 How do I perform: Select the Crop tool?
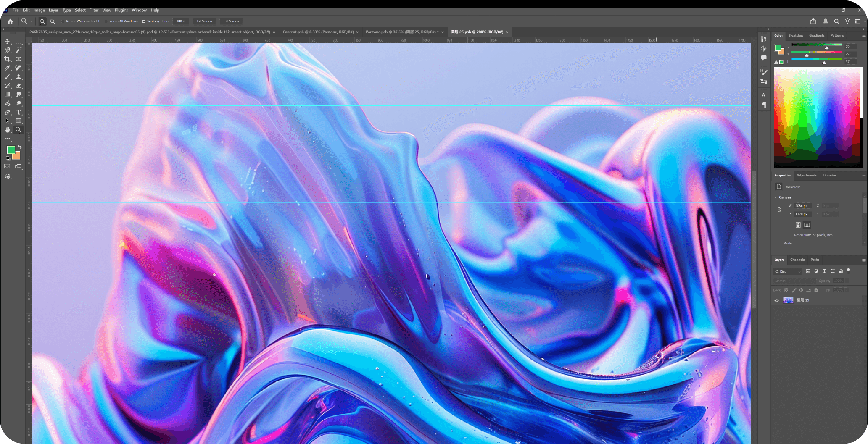(x=7, y=59)
